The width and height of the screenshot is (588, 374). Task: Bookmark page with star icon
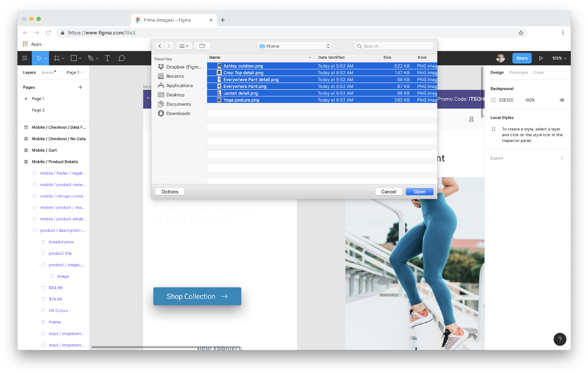tap(521, 33)
